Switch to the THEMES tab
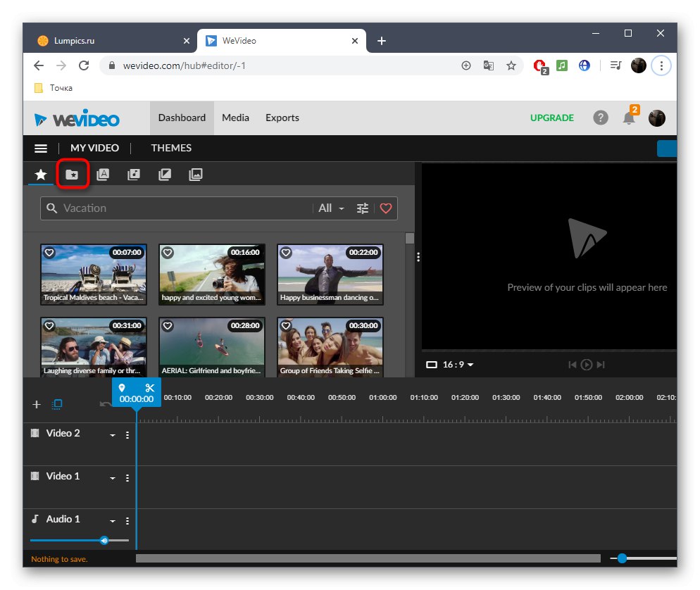This screenshot has width=700, height=590. [x=171, y=148]
